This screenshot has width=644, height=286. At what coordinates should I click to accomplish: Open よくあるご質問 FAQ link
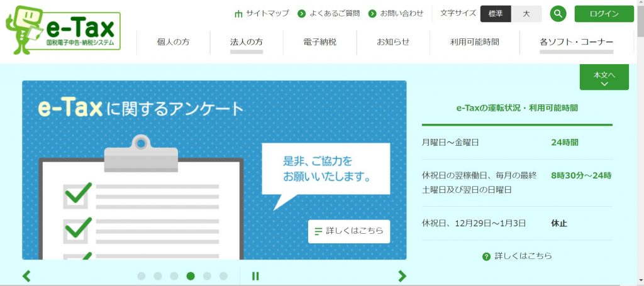click(335, 14)
